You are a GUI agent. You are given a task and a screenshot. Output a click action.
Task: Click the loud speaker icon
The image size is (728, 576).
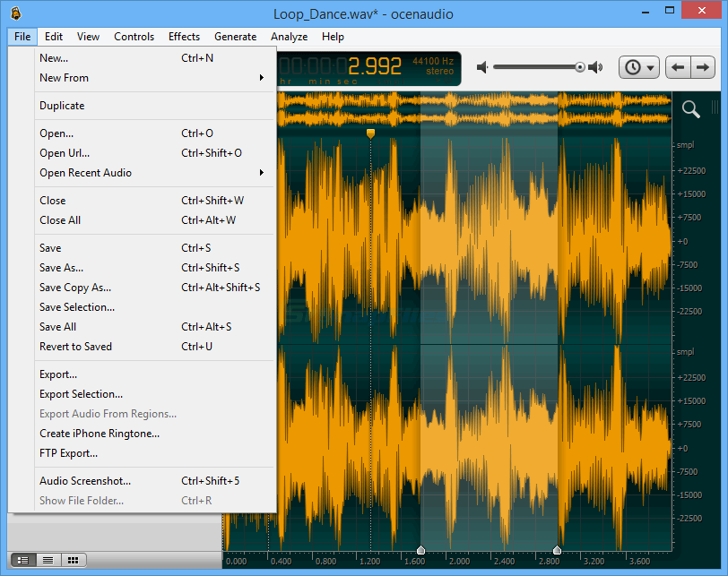(597, 67)
